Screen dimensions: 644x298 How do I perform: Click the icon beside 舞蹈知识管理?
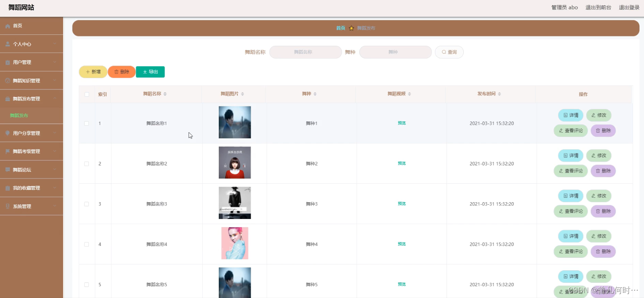[x=7, y=81]
